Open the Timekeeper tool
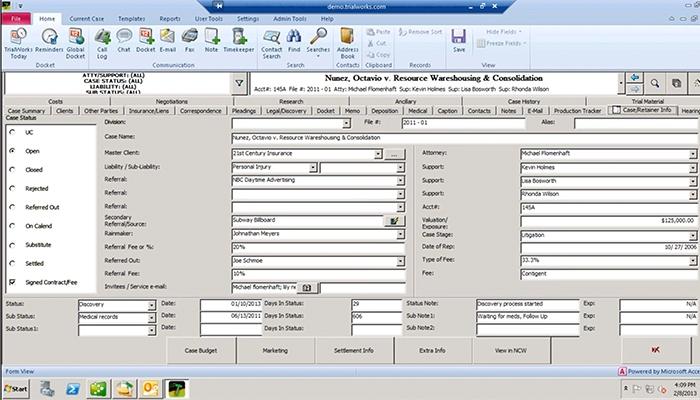 click(x=239, y=41)
